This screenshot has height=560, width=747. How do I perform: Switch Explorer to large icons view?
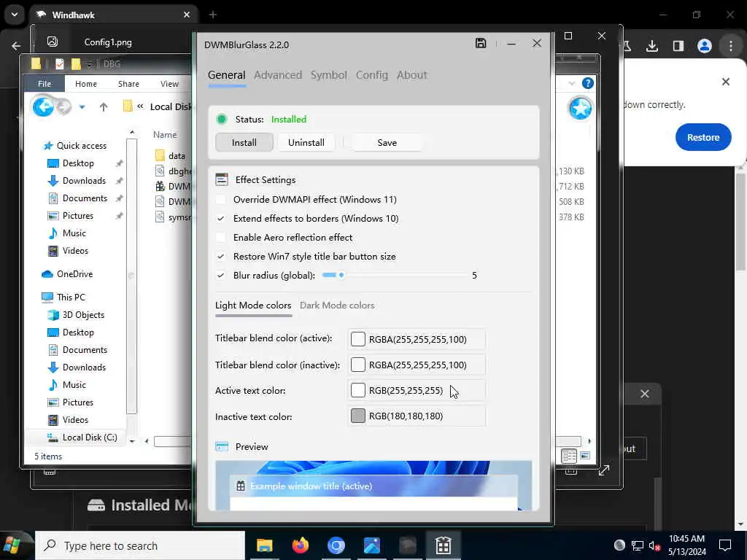tap(585, 456)
